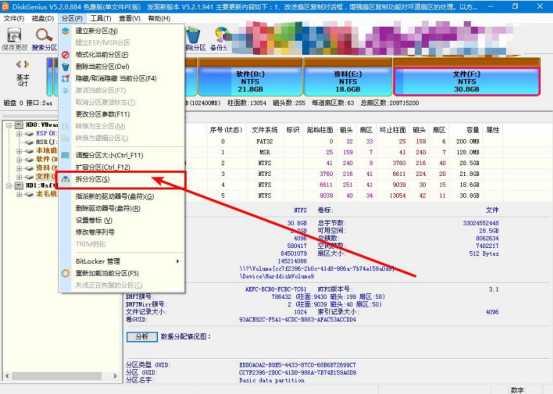553x394 pixels.
Task: Open the 磁盘(D) menu
Action: tap(43, 18)
